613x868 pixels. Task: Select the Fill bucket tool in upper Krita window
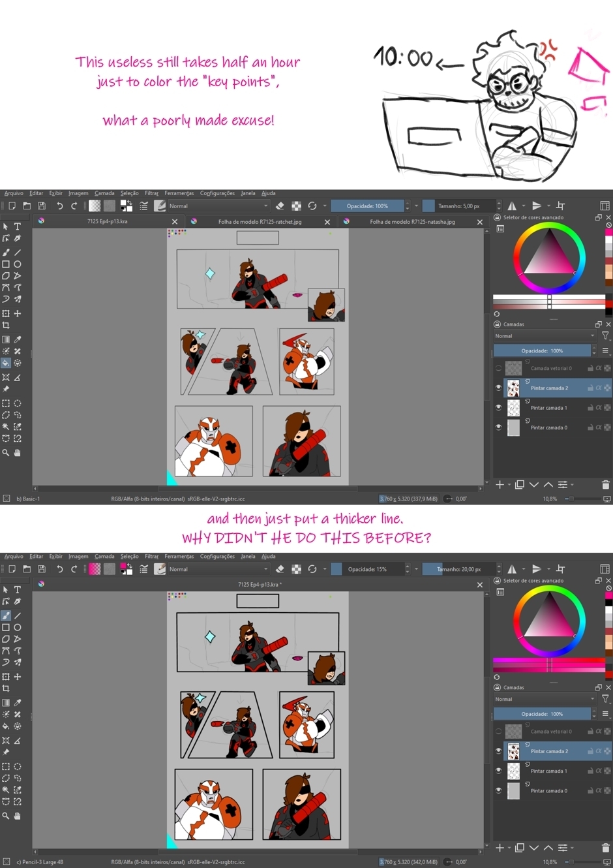(x=6, y=363)
